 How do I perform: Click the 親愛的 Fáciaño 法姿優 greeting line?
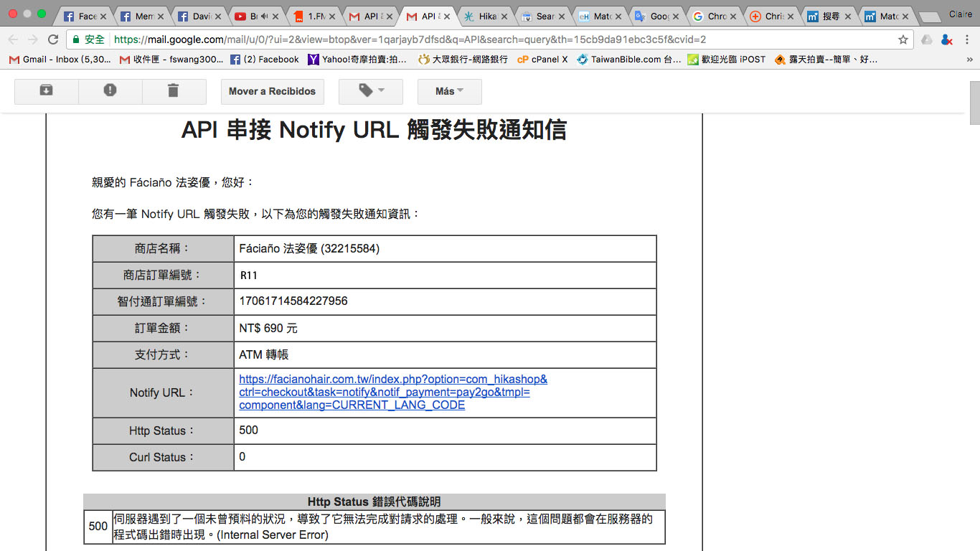click(x=173, y=182)
